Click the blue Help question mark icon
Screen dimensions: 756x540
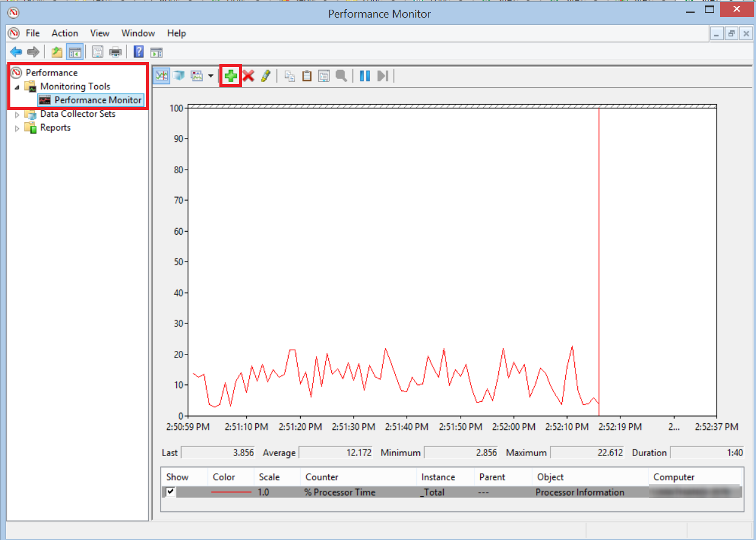pyautogui.click(x=139, y=52)
